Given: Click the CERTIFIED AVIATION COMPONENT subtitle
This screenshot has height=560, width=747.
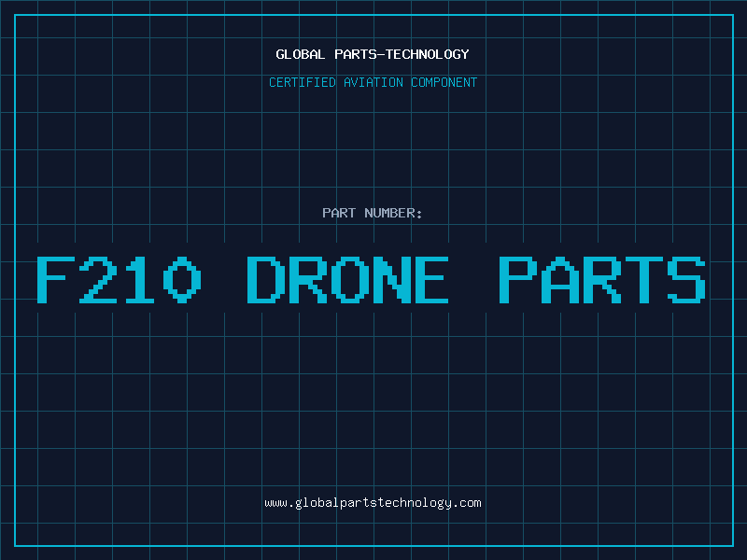Looking at the screenshot, I should 373,82.
